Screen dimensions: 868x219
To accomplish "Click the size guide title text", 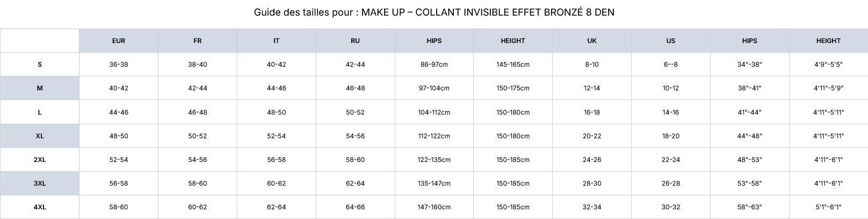I will coord(434,12).
